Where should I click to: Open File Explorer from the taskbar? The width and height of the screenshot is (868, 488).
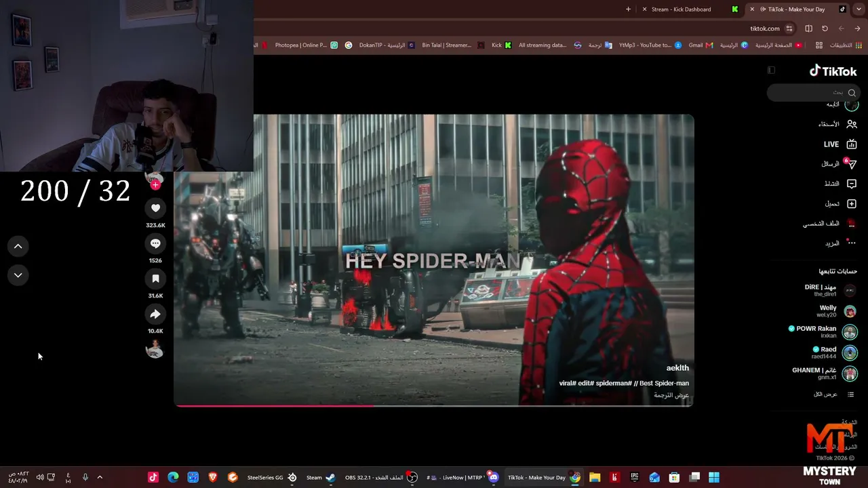pos(595,477)
